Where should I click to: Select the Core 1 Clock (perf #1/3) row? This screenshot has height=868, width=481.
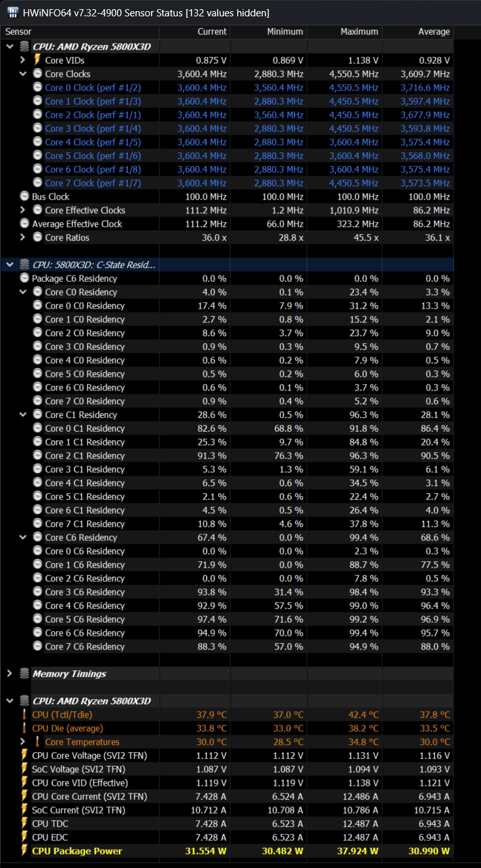(227, 101)
